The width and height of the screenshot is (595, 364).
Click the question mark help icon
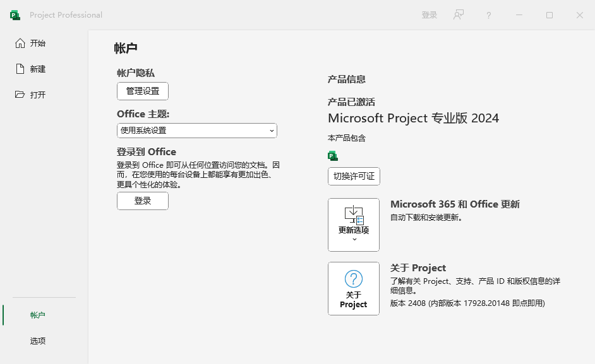click(x=489, y=15)
